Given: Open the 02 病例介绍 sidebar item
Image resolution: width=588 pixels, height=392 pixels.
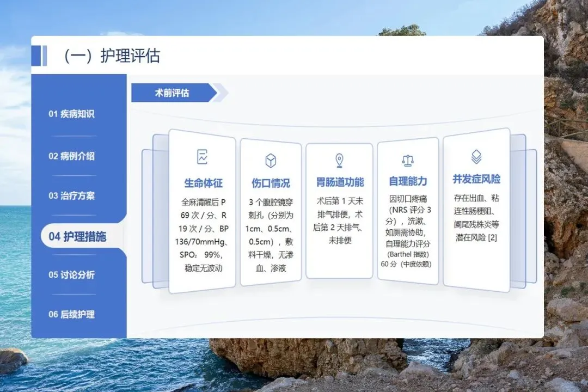Looking at the screenshot, I should pyautogui.click(x=71, y=156).
